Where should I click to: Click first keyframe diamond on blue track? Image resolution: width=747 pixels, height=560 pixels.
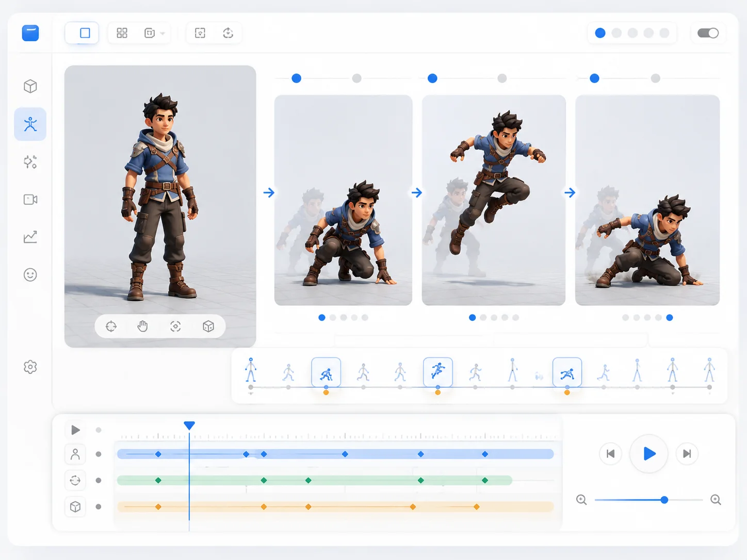coord(158,454)
